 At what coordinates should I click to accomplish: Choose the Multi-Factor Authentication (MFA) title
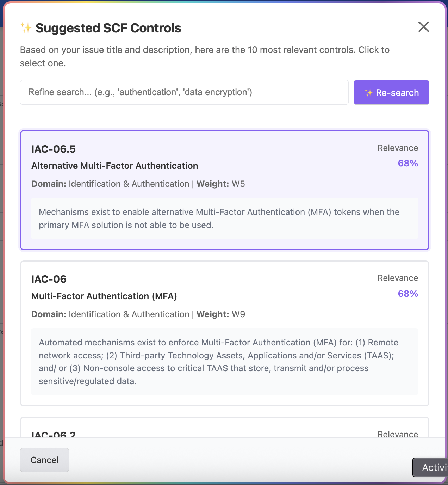pos(104,296)
